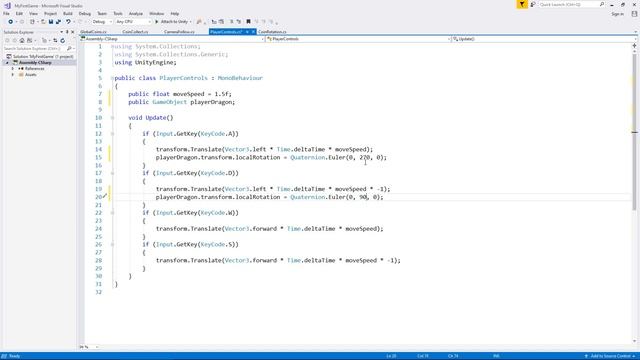Screen dimensions: 640x360
Task: Open the Update() member navigation dropdown
Action: click(544, 39)
